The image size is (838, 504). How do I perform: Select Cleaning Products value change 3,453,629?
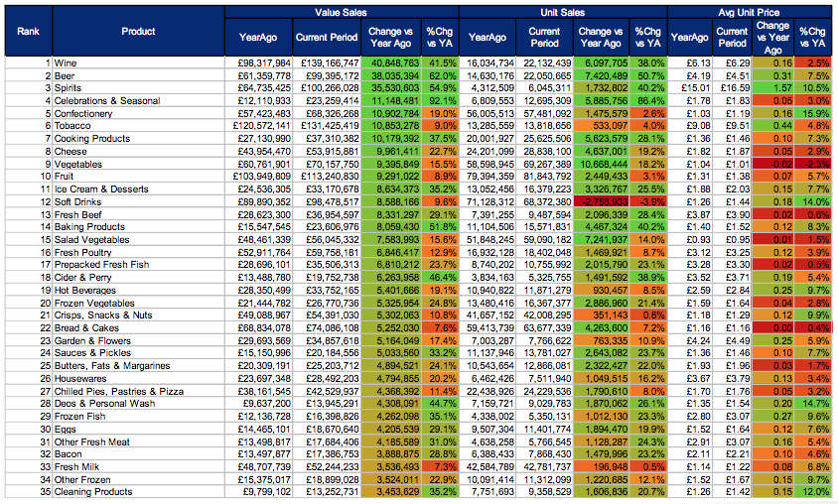[391, 492]
